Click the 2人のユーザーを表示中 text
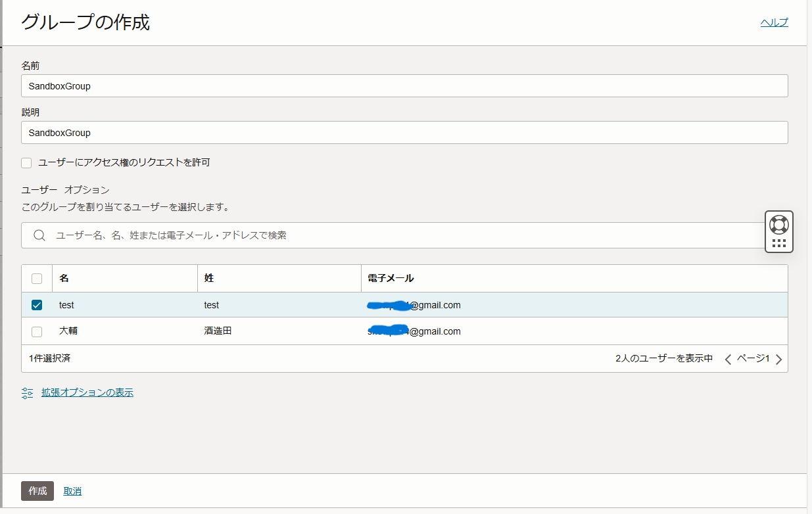Viewport: 812px width, 514px height. 664,359
